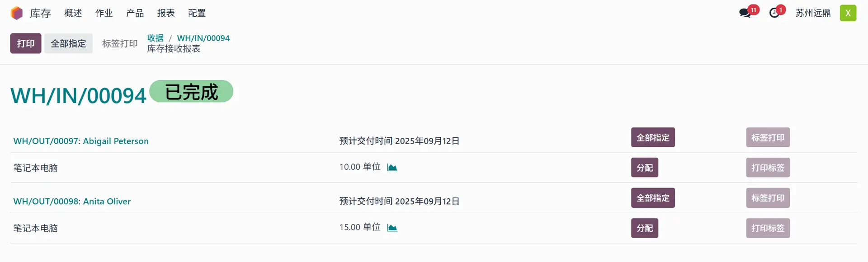Screen dimensions: 868x262
Task: Open WH/OUT/00097: Abigail Peterson link
Action: (x=81, y=141)
